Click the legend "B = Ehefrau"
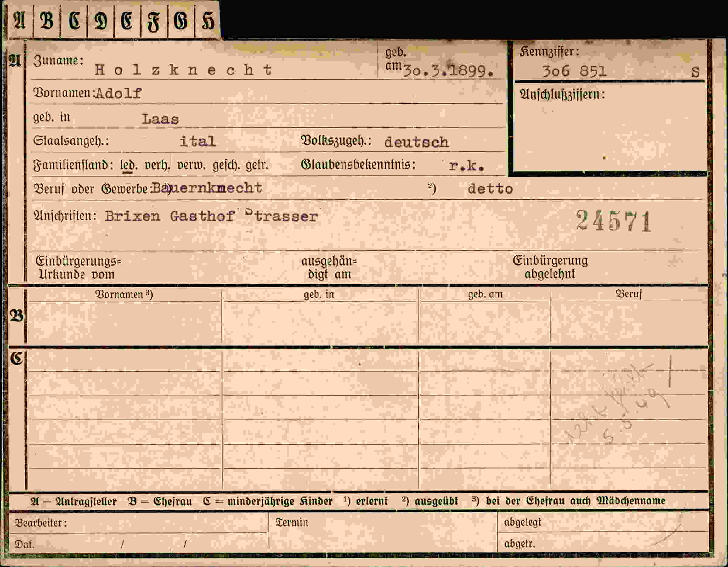The width and height of the screenshot is (728, 567). click(x=160, y=501)
